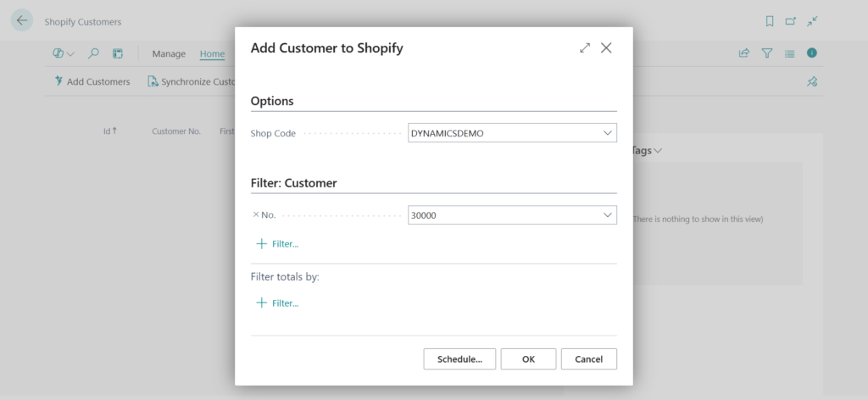
Task: Toggle the FactBox info icon
Action: pos(811,53)
